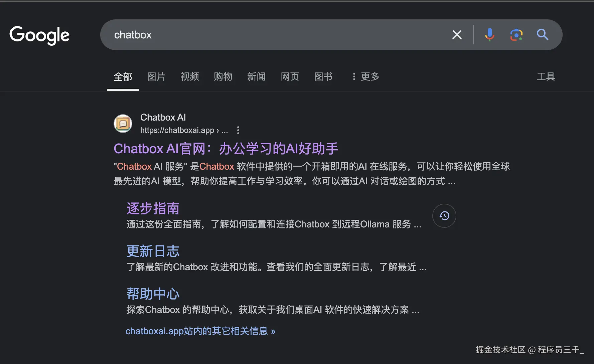Click the Chatbox AI site name
Image resolution: width=594 pixels, height=364 pixels.
(163, 118)
